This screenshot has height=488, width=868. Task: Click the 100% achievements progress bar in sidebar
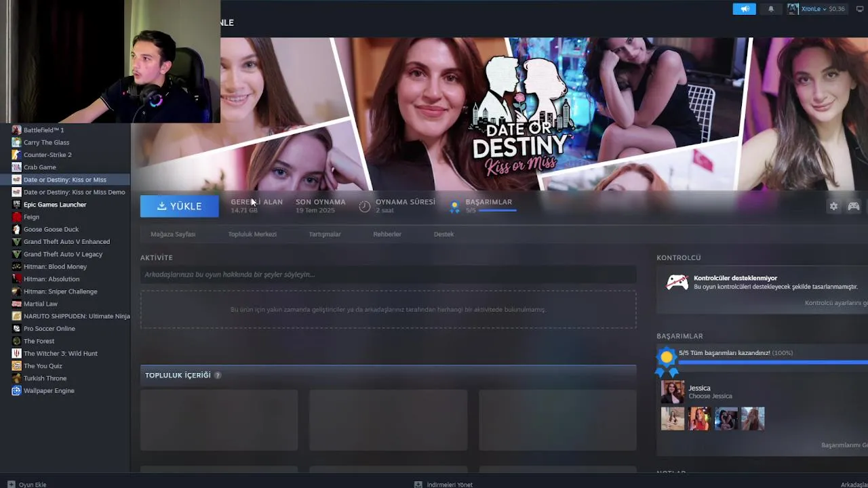tap(773, 363)
